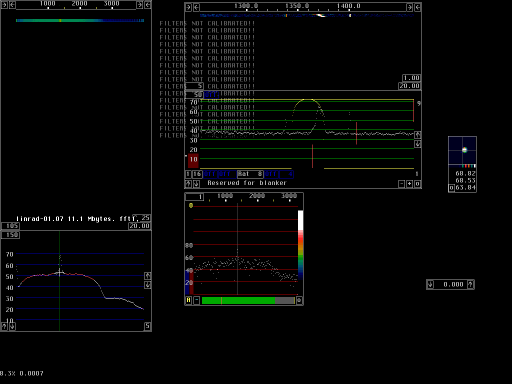Click the 16 parameter box in blanker row
This screenshot has height=384, width=512.
[x=197, y=174]
